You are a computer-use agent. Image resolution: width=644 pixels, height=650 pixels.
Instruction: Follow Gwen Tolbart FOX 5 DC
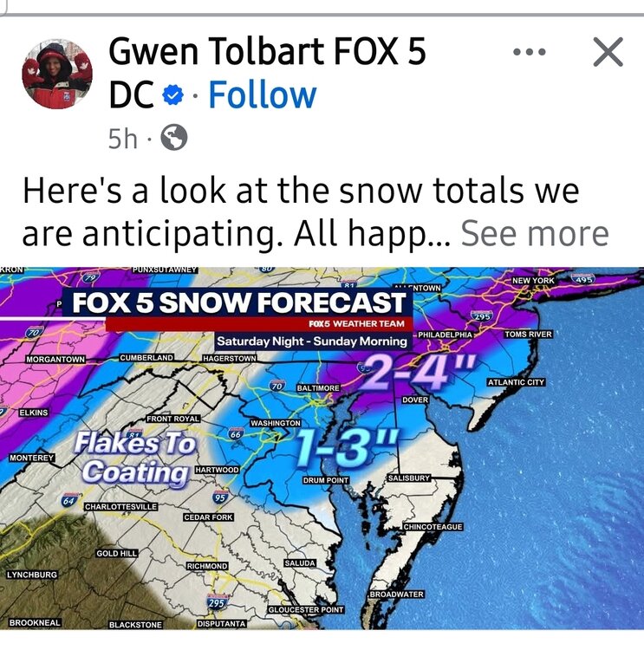point(262,95)
